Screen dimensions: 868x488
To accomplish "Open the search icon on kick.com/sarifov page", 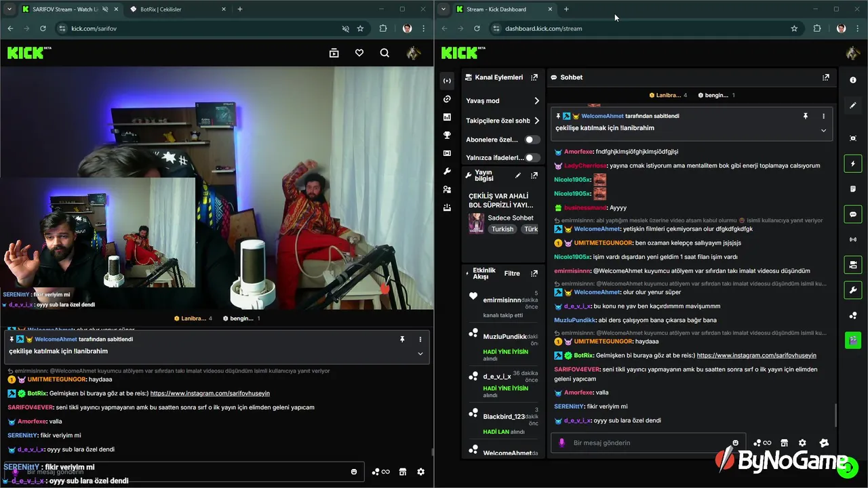I will tap(384, 53).
